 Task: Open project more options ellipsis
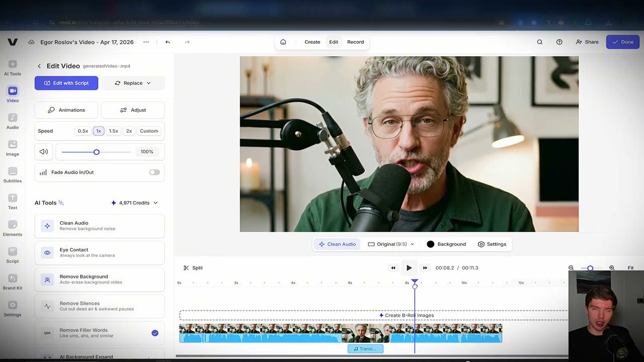click(146, 42)
